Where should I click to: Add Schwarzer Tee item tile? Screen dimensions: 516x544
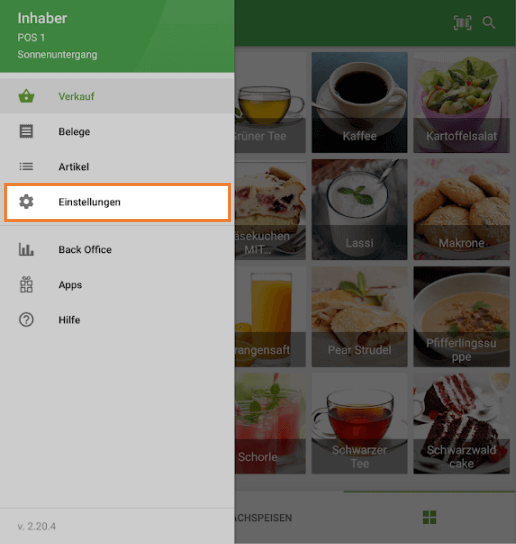click(359, 423)
